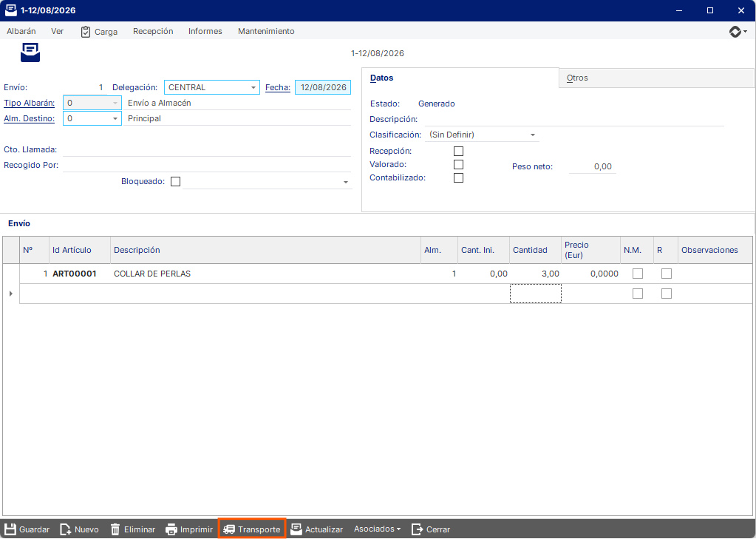Screen dimensions: 756x539
Task: Click the Eliminar trash can icon
Action: point(115,529)
